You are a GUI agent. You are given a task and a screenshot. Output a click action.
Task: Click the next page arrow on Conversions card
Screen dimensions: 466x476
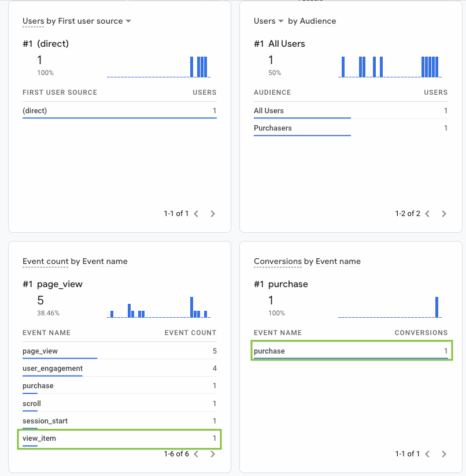444,454
